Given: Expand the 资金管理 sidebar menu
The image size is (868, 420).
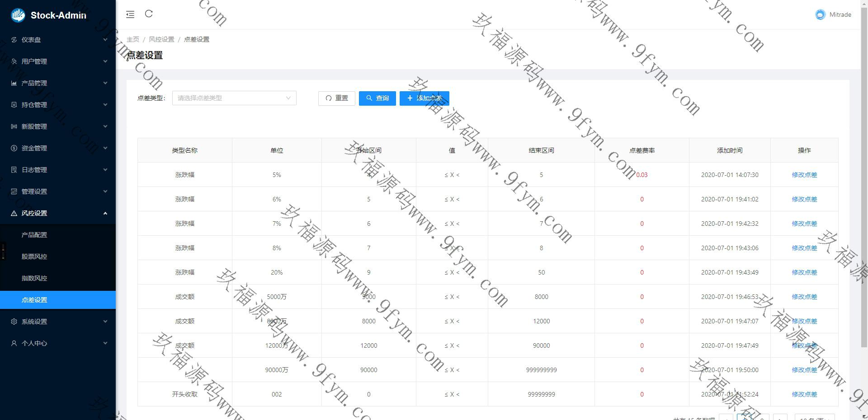Looking at the screenshot, I should tap(105, 148).
